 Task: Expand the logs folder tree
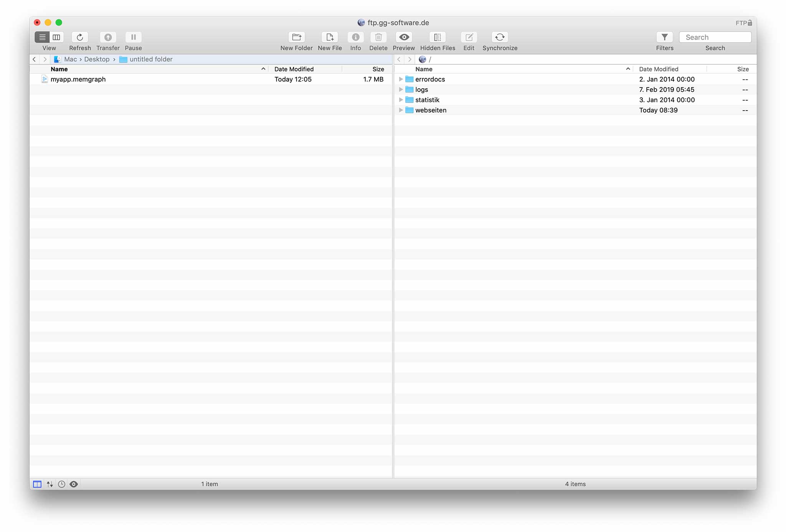coord(401,89)
